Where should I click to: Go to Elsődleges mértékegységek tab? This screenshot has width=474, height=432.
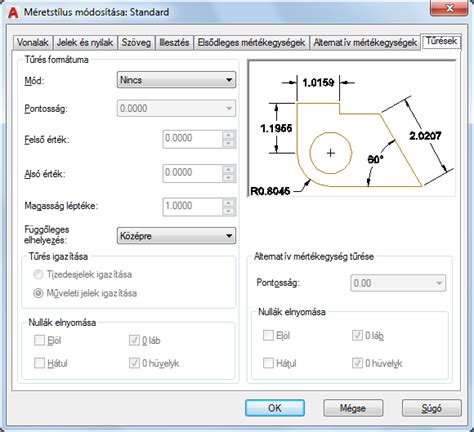[251, 43]
